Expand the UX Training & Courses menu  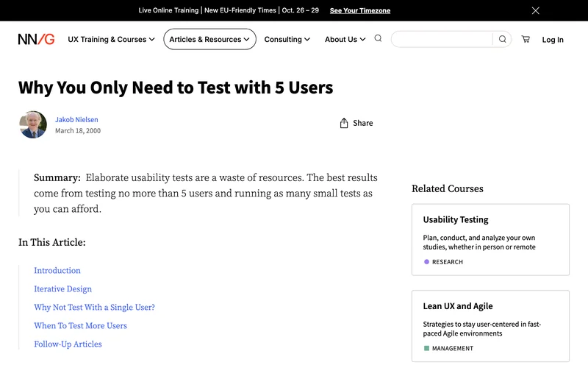tap(111, 40)
